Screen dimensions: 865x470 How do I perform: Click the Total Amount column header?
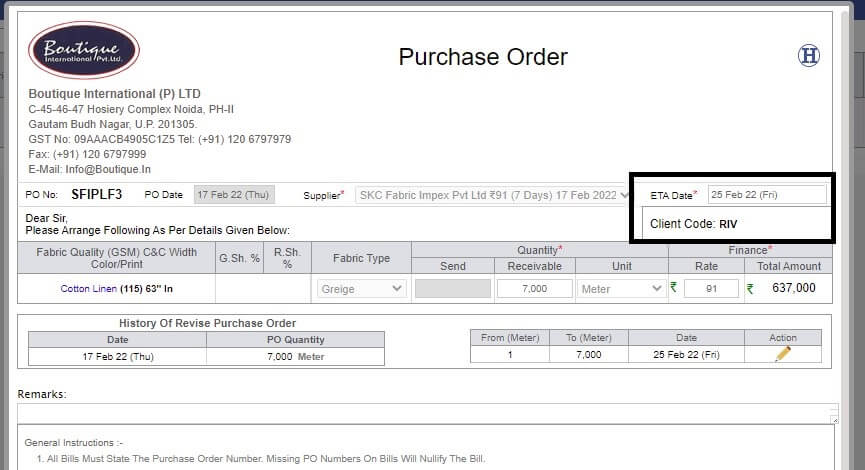pos(788,266)
